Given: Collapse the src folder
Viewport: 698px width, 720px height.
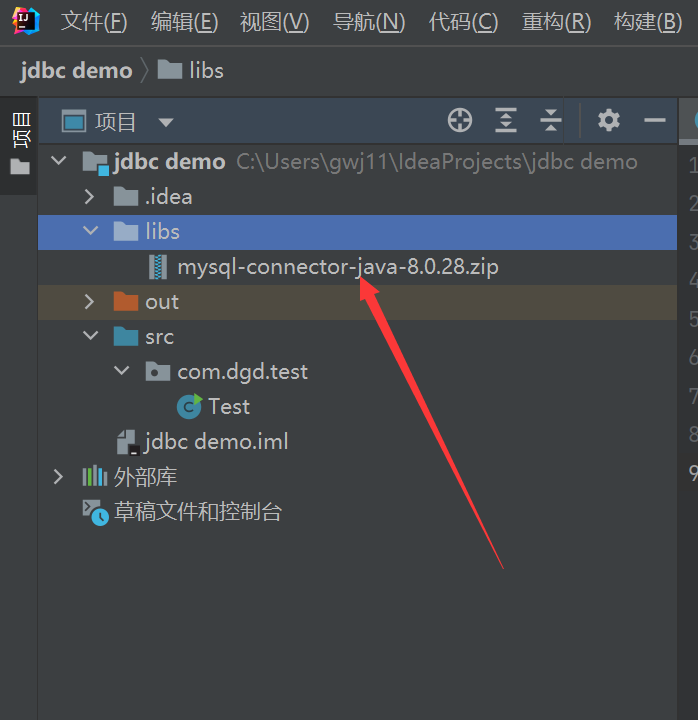Looking at the screenshot, I should pyautogui.click(x=90, y=335).
